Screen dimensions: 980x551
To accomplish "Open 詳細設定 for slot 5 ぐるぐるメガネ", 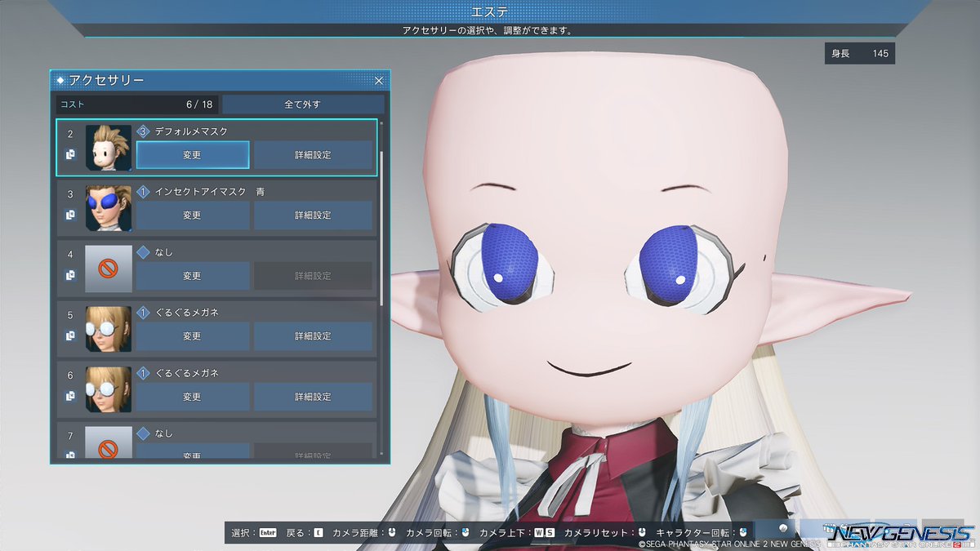I will [x=313, y=336].
